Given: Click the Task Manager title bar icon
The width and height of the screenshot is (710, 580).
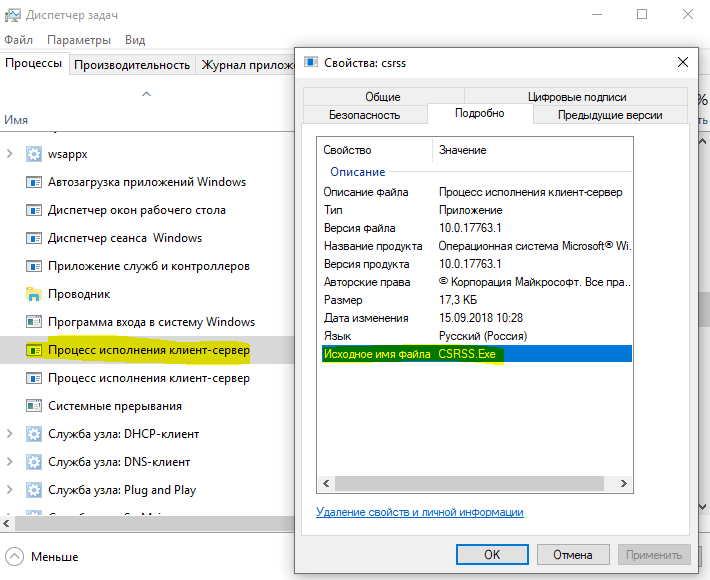Looking at the screenshot, I should [12, 15].
